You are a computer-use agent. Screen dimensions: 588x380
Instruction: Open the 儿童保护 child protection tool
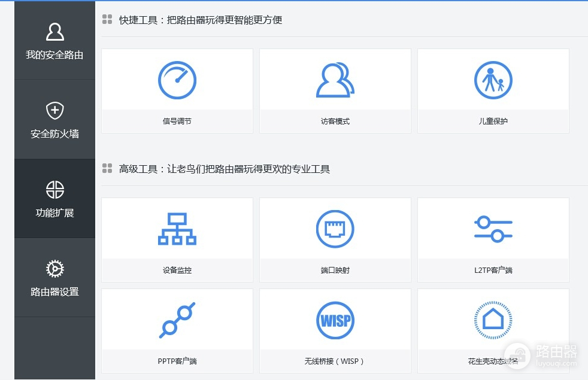pos(493,79)
